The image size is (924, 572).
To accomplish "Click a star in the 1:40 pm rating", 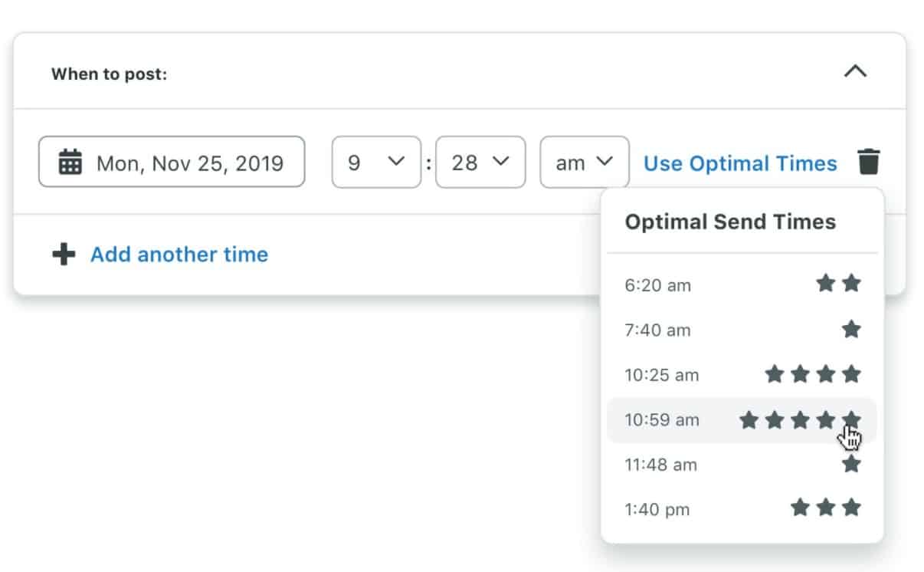I will (825, 508).
